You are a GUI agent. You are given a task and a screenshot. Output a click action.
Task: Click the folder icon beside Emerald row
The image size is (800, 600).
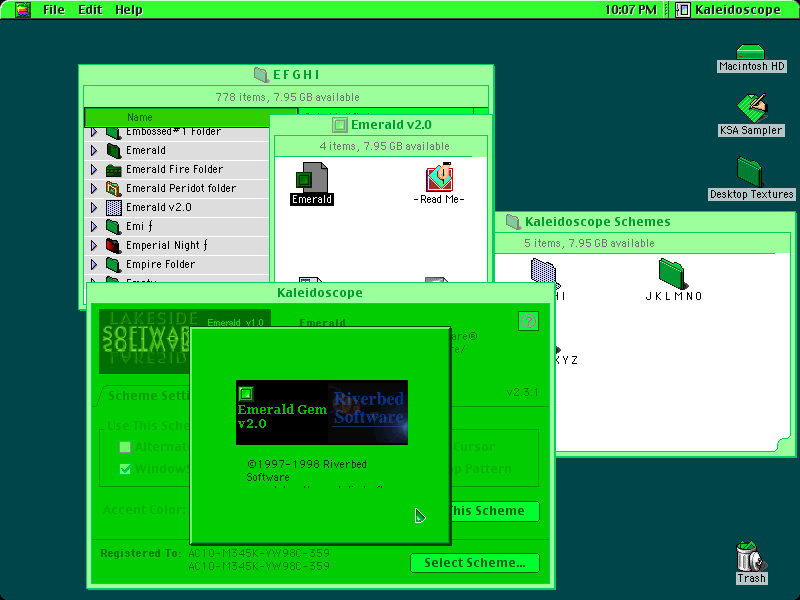tap(113, 151)
